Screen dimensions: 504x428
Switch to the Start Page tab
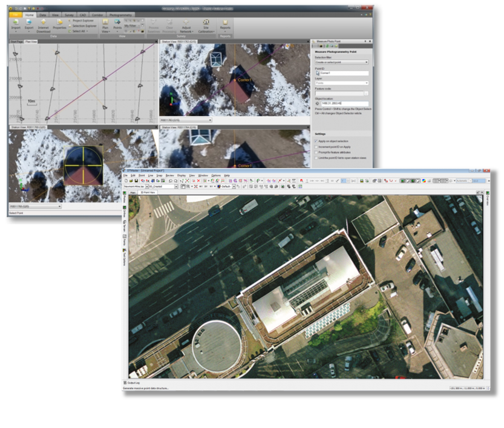click(17, 42)
